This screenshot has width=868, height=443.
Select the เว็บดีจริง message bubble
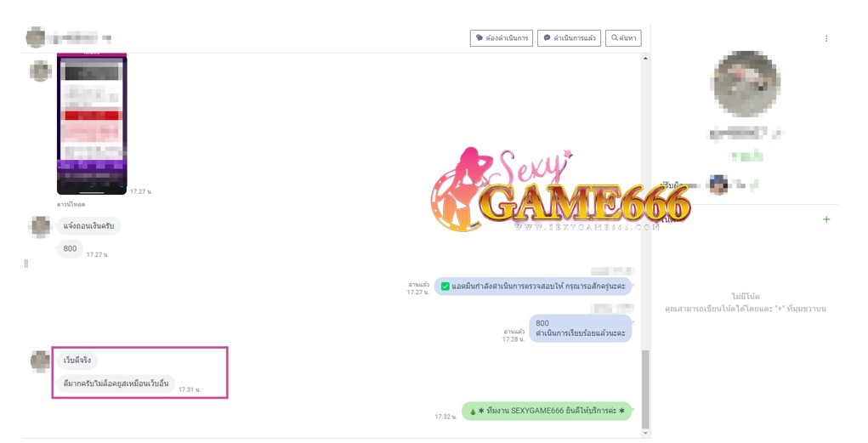(x=77, y=361)
